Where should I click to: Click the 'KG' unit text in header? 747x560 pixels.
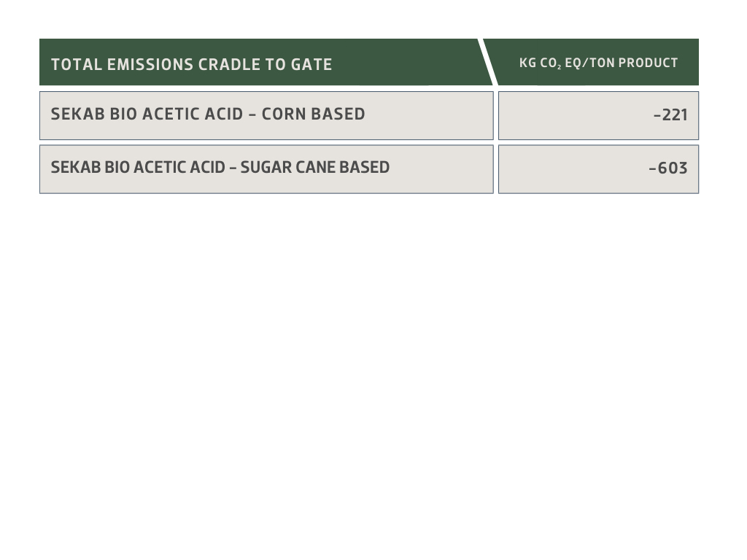click(527, 63)
